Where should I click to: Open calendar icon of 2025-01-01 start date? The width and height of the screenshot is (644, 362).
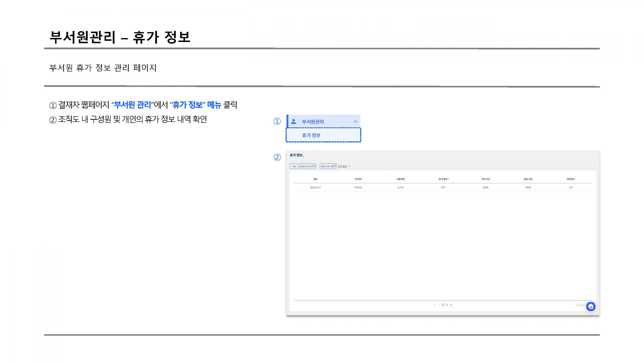tap(314, 166)
